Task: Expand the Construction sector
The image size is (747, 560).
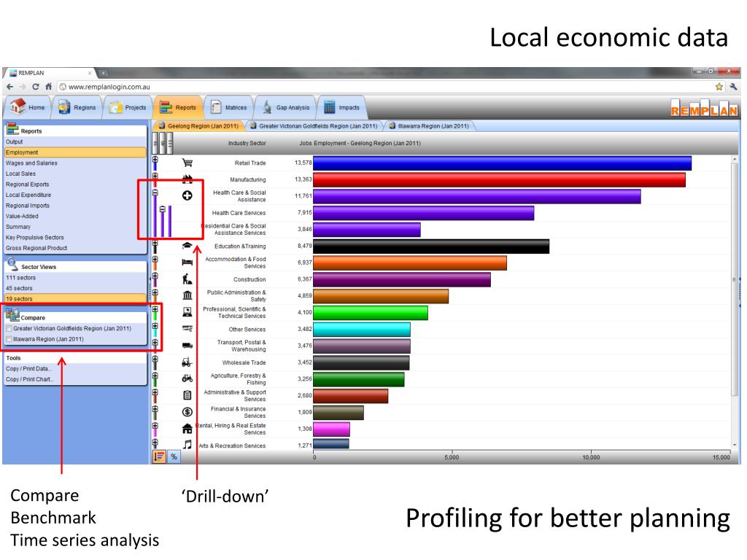Action: tap(155, 276)
